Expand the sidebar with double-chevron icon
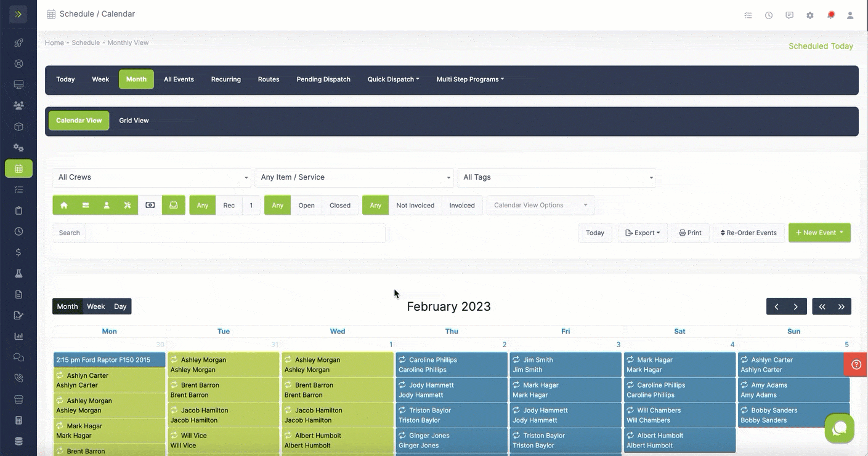The width and height of the screenshot is (868, 456). tap(18, 14)
